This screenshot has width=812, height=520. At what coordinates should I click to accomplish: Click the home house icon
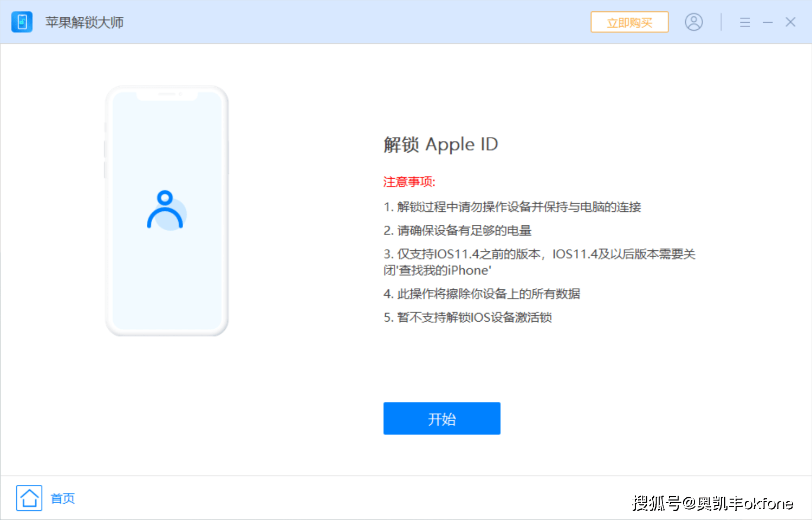tap(29, 498)
